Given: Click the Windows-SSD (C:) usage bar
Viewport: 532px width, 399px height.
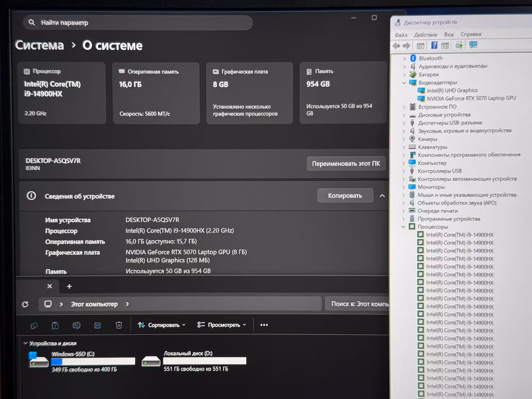Looking at the screenshot, I should [x=93, y=361].
